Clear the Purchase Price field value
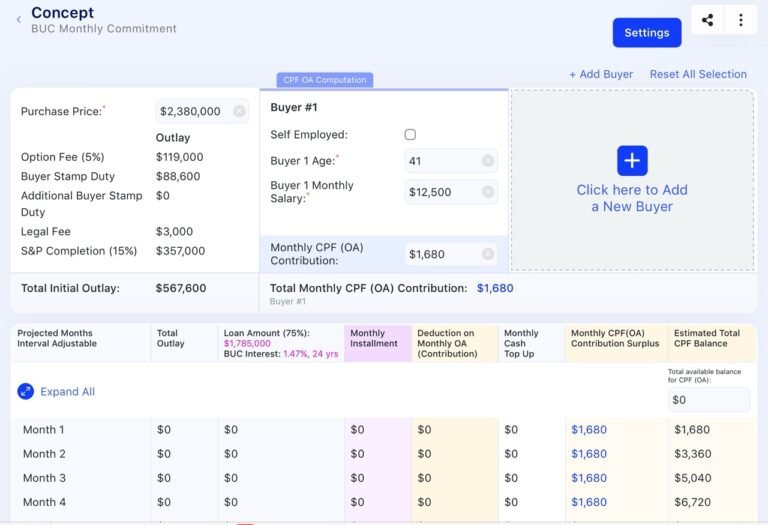This screenshot has height=525, width=768. click(x=239, y=111)
